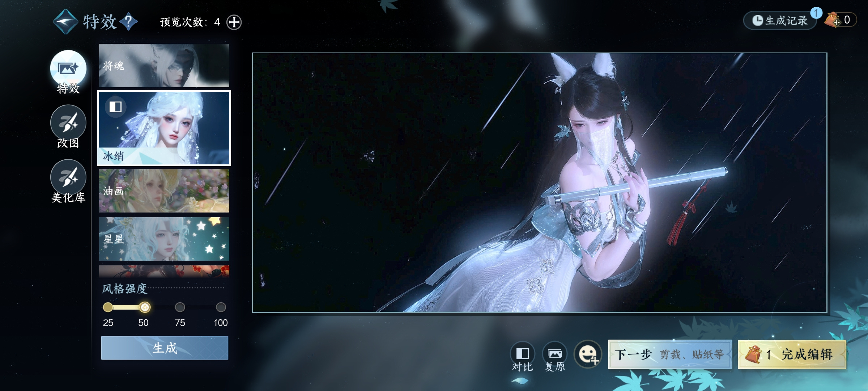Tap the pouch currency add icon

pos(833,20)
